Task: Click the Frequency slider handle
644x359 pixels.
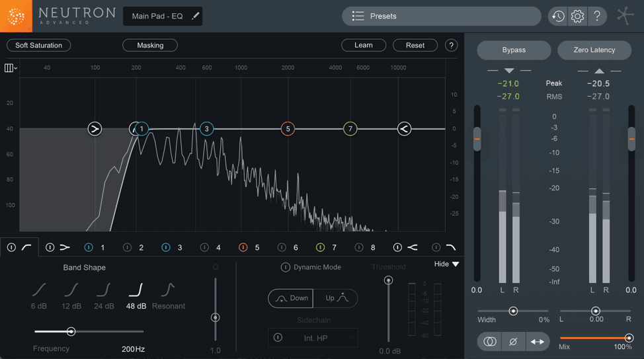Action: tap(71, 331)
